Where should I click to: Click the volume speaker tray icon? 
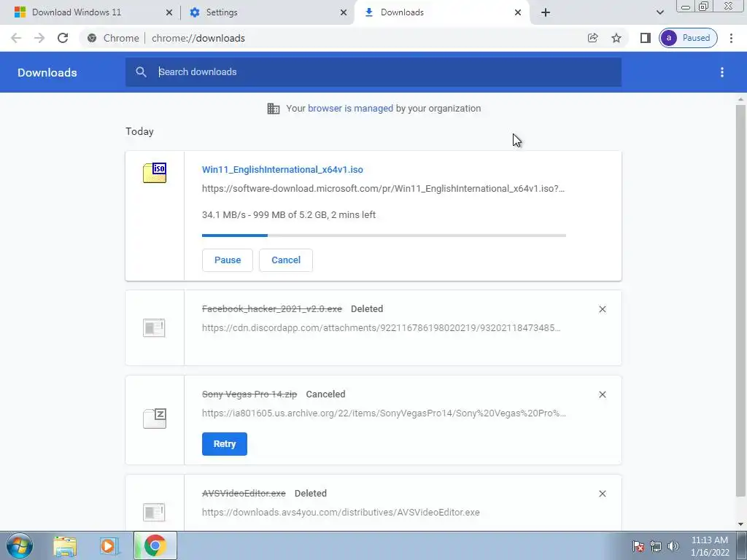[673, 546]
